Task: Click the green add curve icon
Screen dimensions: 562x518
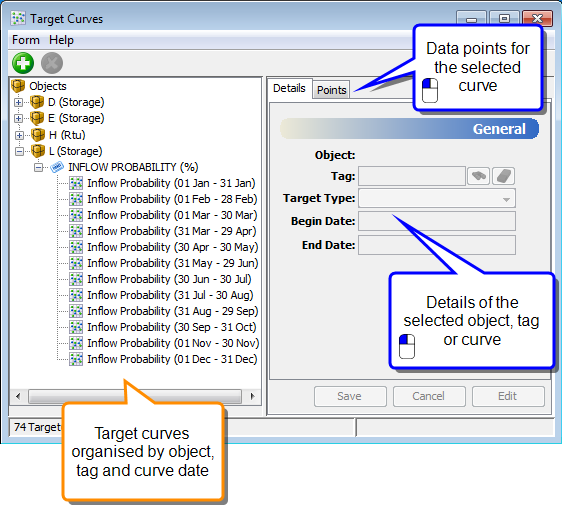Action: (23, 63)
